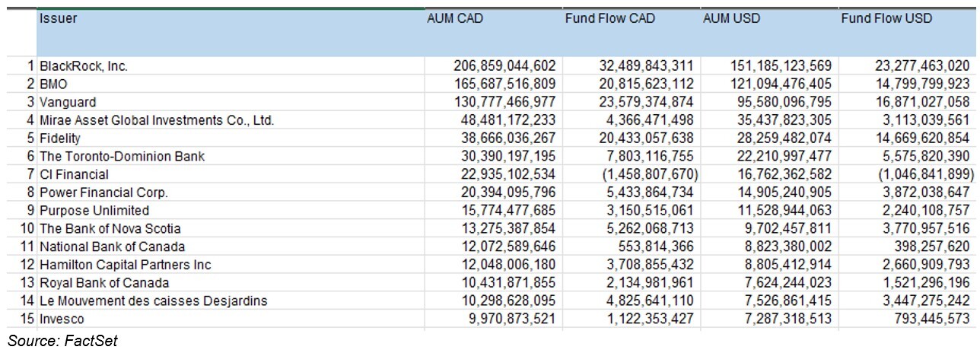Click the Royal Bank of Canada cell
Image resolution: width=980 pixels, height=353 pixels.
231,283
